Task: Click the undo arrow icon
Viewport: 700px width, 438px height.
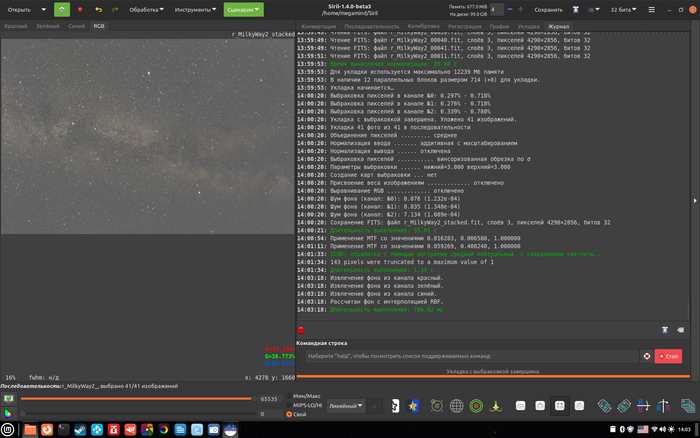Action: (100, 9)
